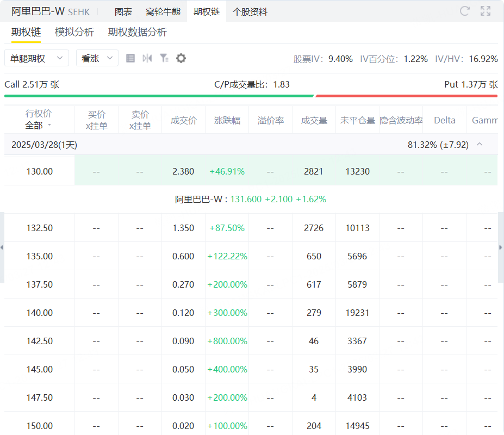Viewport: 504px width, 435px height.
Task: Click right-edge panel scroll arrow
Action: point(501,247)
